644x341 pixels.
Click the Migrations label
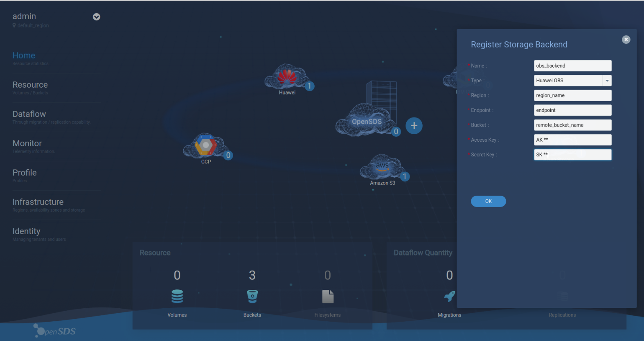(450, 315)
